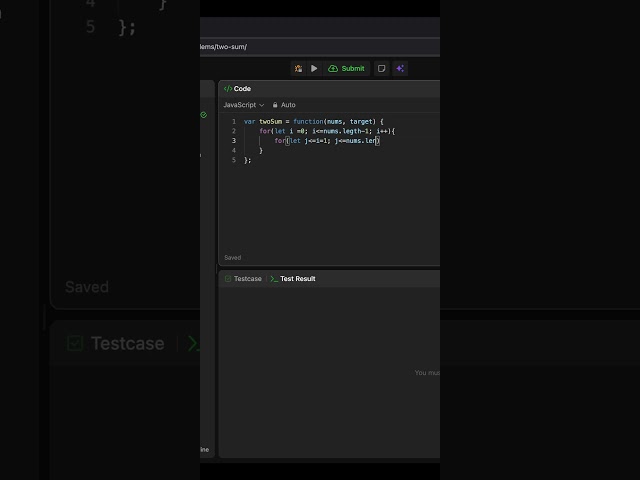Switch to the Test Result tab

click(x=293, y=279)
